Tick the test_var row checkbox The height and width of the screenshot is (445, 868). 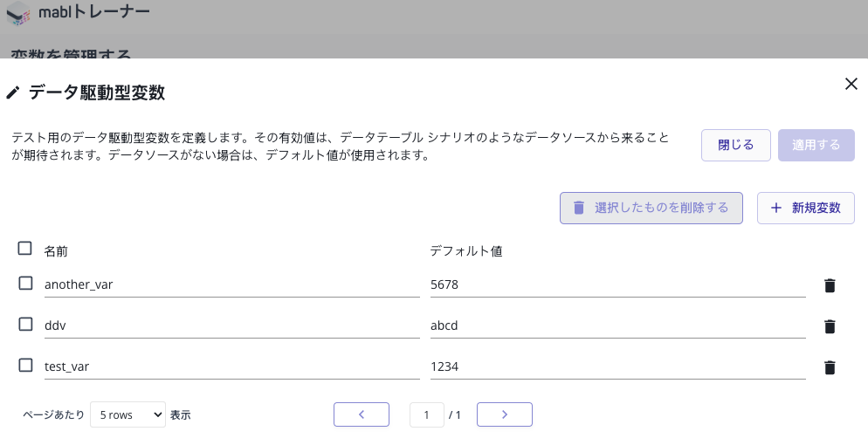coord(25,366)
